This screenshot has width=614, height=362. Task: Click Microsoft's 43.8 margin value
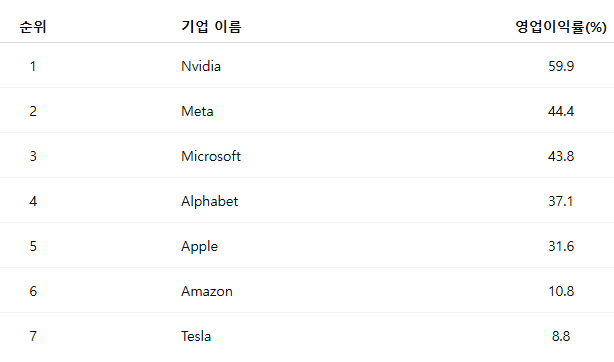[x=561, y=156]
